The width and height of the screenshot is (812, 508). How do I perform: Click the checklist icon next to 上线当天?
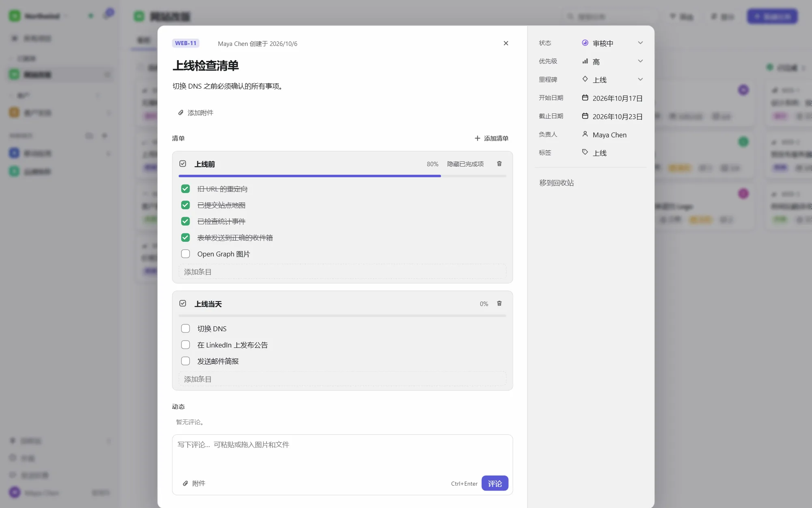coord(183,303)
